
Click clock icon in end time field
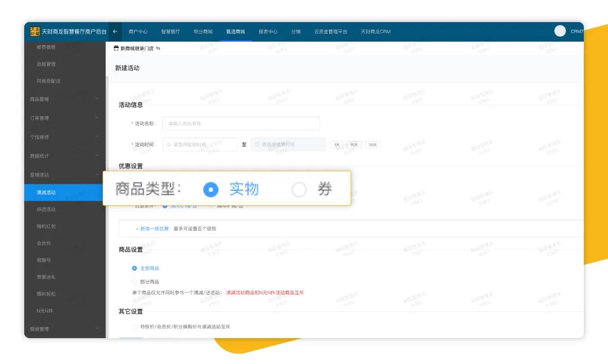(x=257, y=145)
